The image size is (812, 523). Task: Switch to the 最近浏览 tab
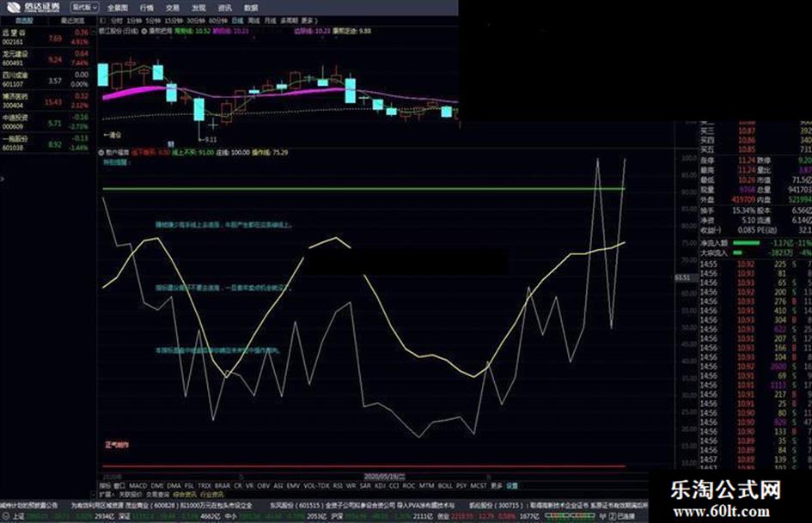pos(72,21)
